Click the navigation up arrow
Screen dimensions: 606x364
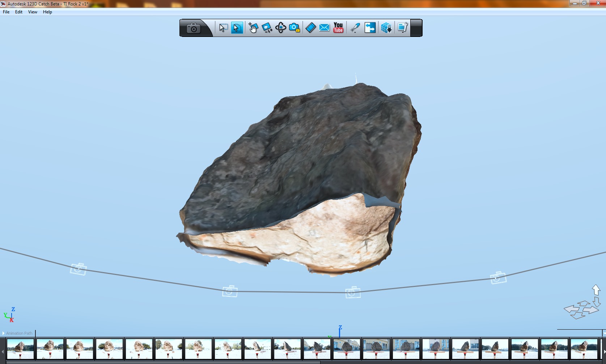pyautogui.click(x=596, y=289)
